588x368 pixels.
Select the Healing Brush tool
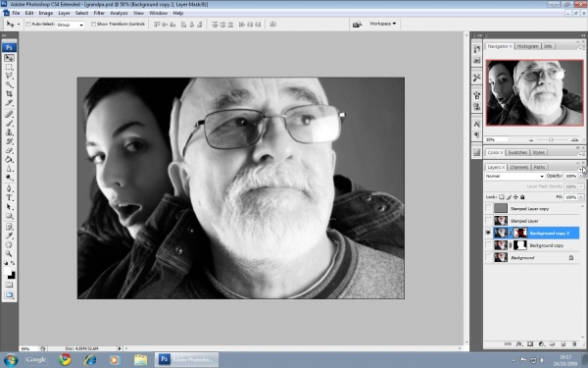tap(9, 114)
